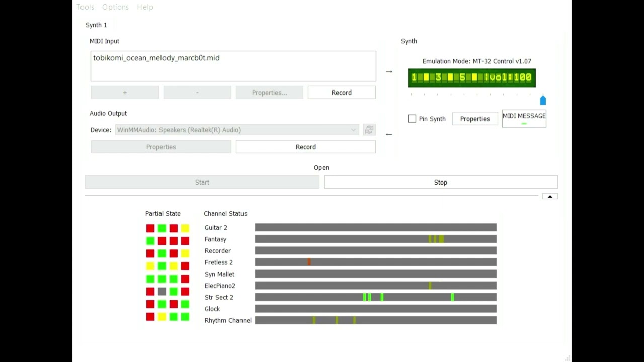Open Audio Output Properties button
644x362 pixels.
pos(161,147)
